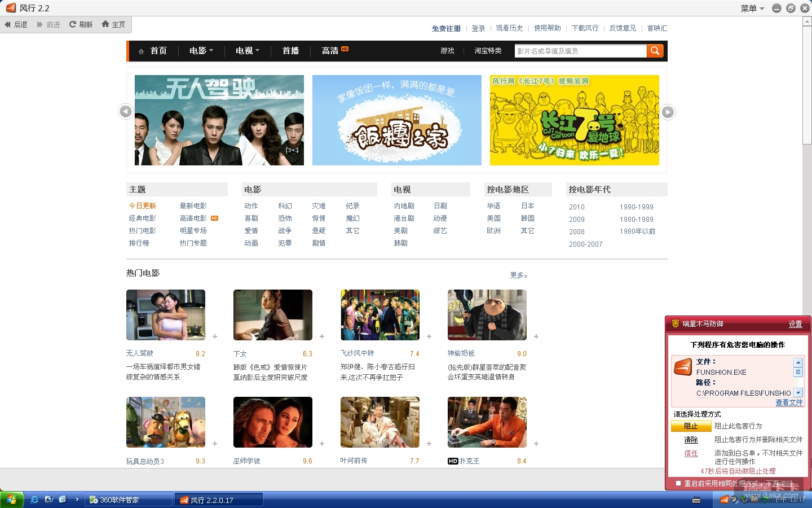812x508 pixels.
Task: Click the FUNSHION.EXE program icon in the alert
Action: click(683, 367)
